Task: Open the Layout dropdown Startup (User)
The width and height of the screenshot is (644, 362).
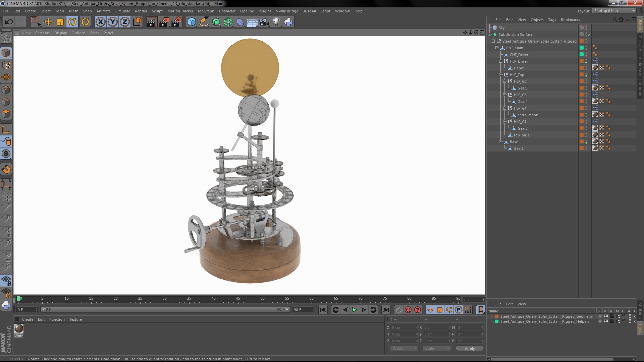Action: tap(614, 11)
